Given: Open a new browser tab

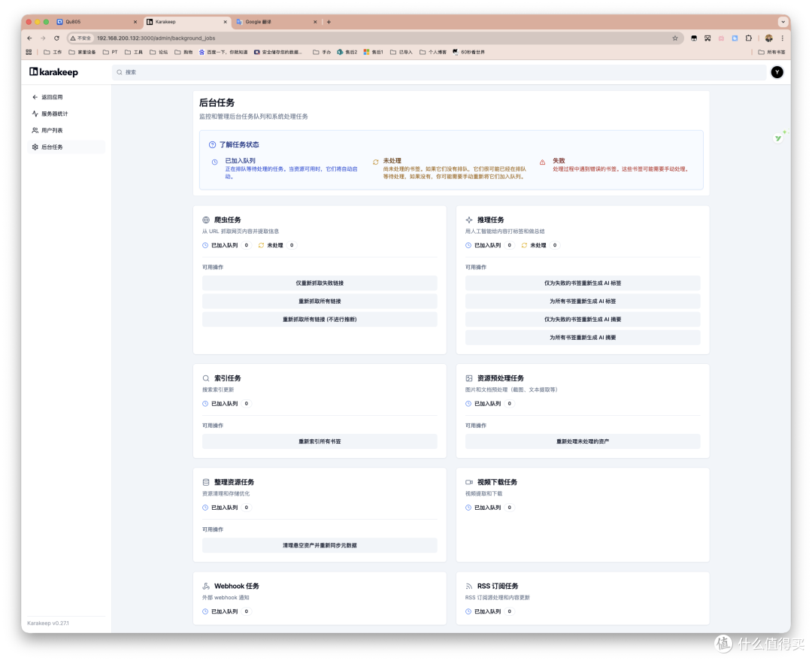Looking at the screenshot, I should click(329, 22).
